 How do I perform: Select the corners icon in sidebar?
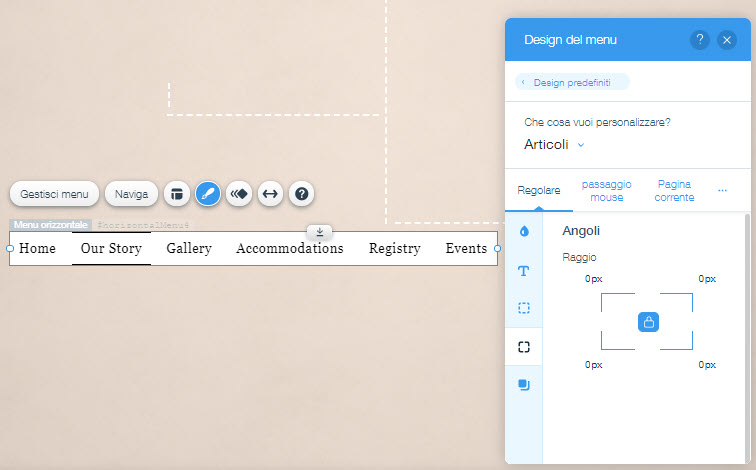tap(524, 347)
